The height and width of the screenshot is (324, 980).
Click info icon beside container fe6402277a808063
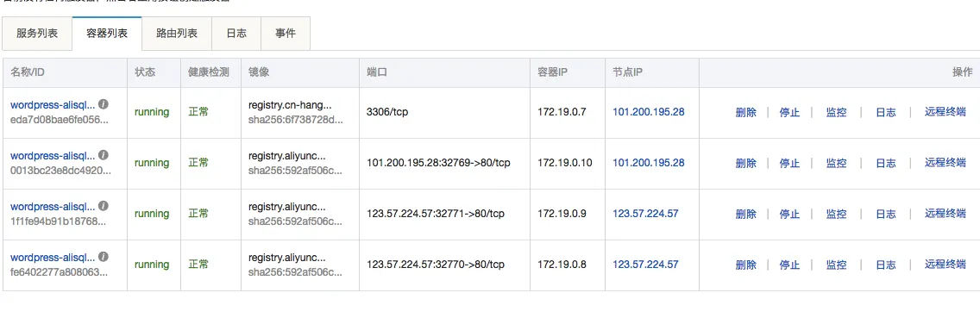[104, 257]
